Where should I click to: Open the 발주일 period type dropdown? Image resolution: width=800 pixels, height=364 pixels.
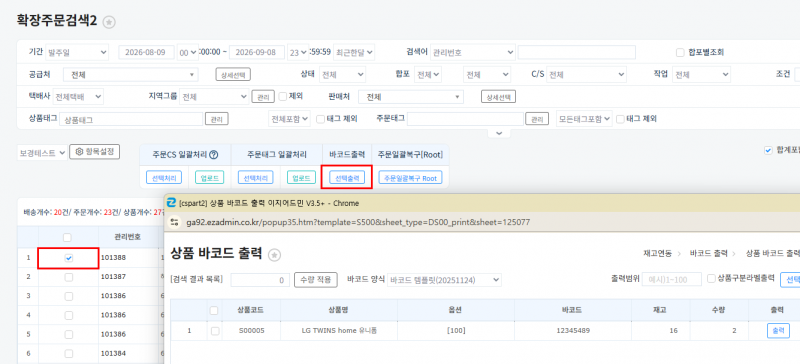click(x=77, y=52)
